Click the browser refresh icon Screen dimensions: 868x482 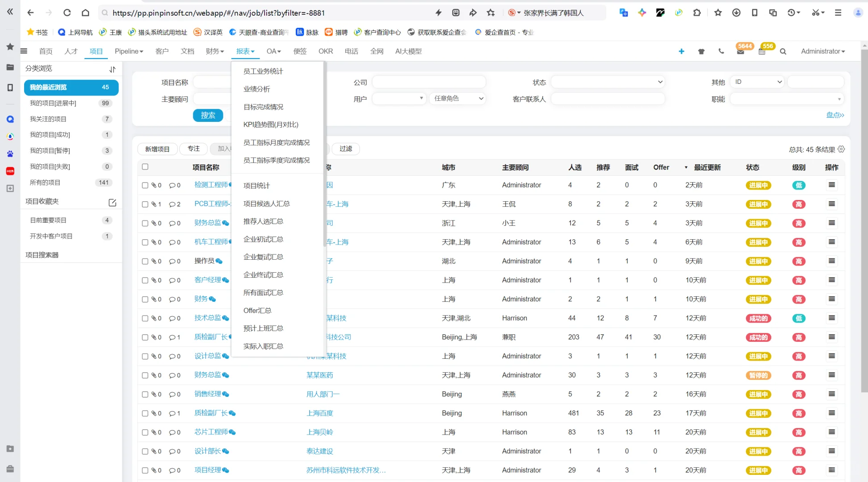67,12
